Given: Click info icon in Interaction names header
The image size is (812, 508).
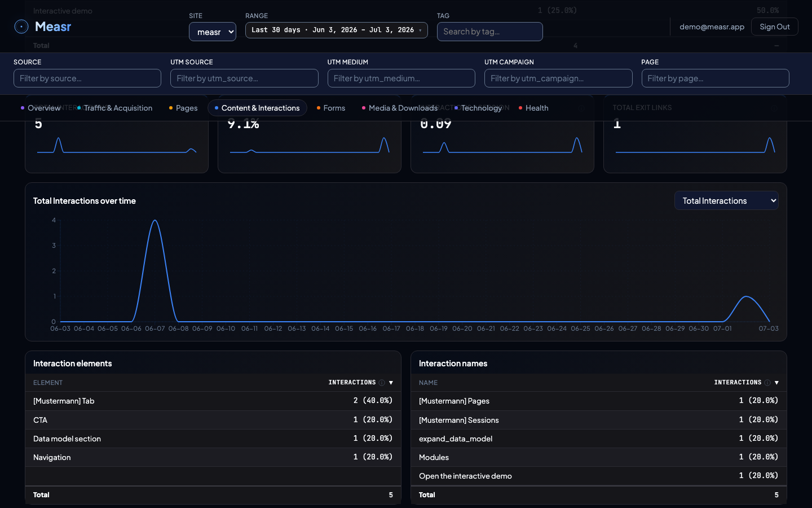Looking at the screenshot, I should (x=767, y=383).
